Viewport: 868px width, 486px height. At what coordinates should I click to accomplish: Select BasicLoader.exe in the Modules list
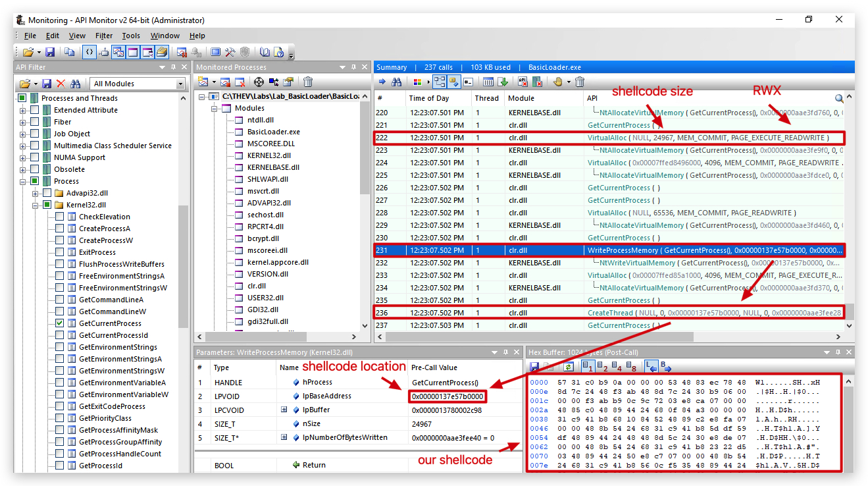click(273, 132)
